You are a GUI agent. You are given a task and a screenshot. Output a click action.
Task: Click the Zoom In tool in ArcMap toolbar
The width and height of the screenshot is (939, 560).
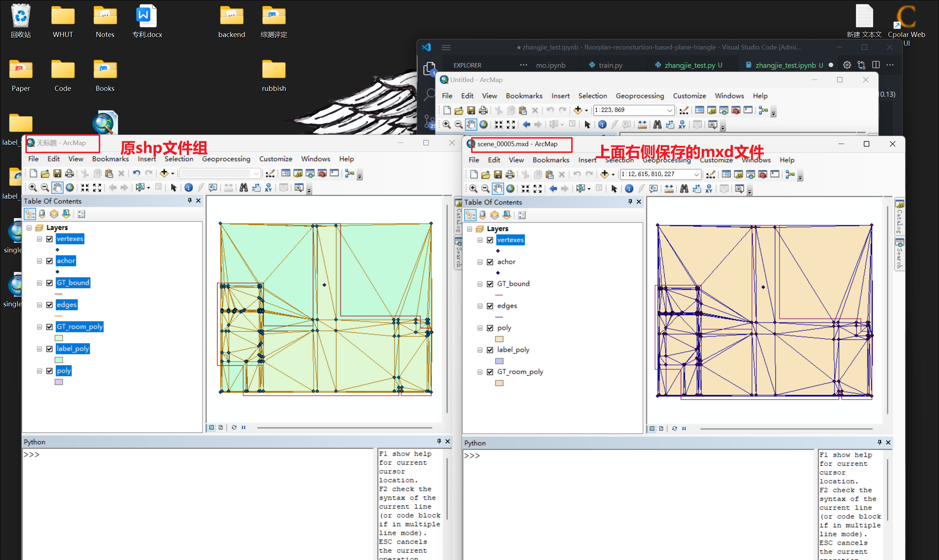(x=33, y=189)
